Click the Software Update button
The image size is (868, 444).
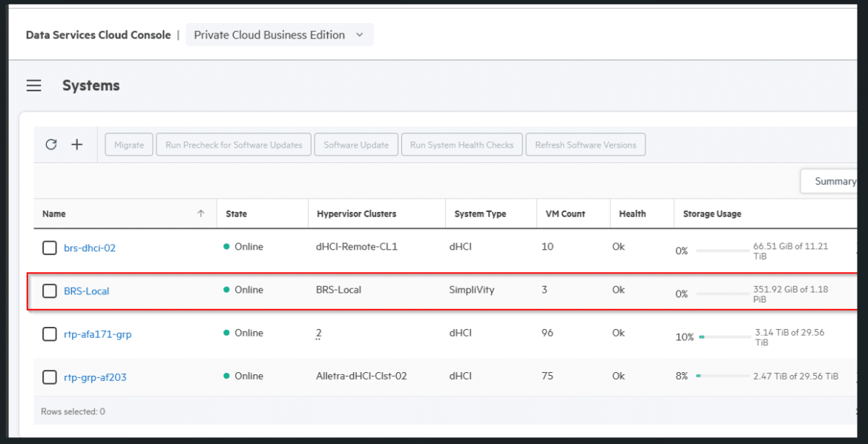coord(356,145)
